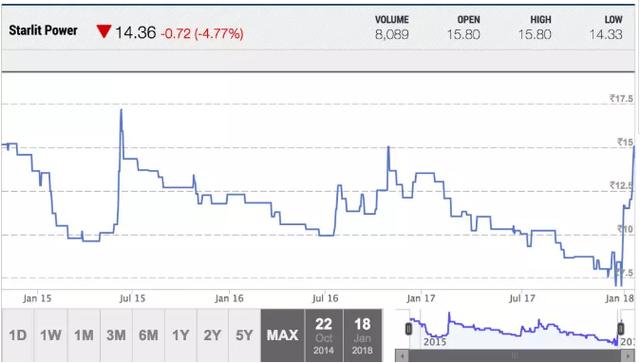Click the ₹12.5 y-axis label
The height and width of the screenshot is (363, 640).
[622, 186]
